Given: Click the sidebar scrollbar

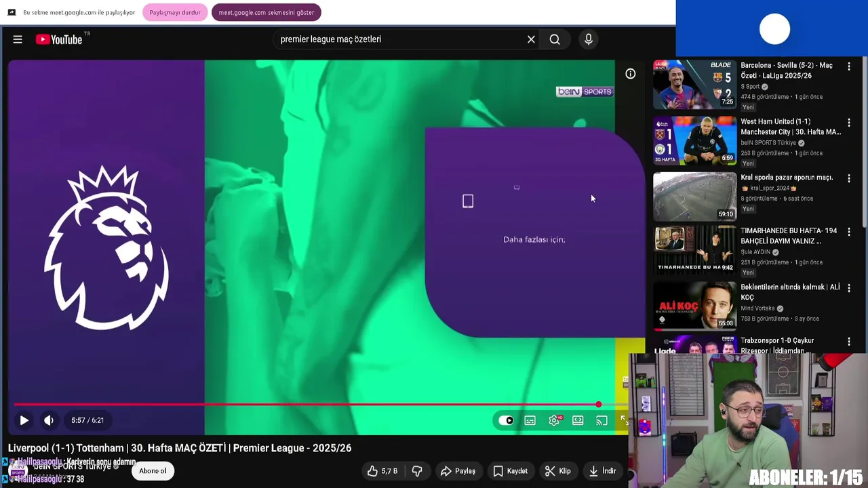Looking at the screenshot, I should click(x=864, y=142).
